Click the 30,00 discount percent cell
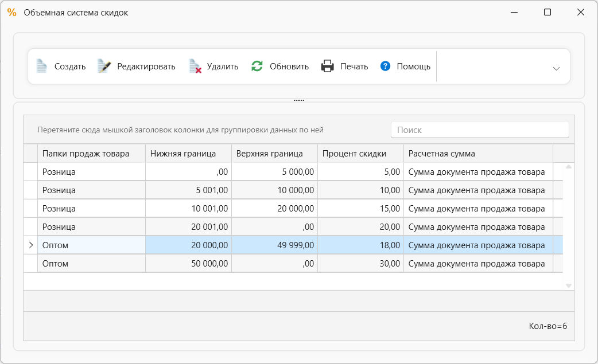The width and height of the screenshot is (598, 364). pyautogui.click(x=361, y=264)
